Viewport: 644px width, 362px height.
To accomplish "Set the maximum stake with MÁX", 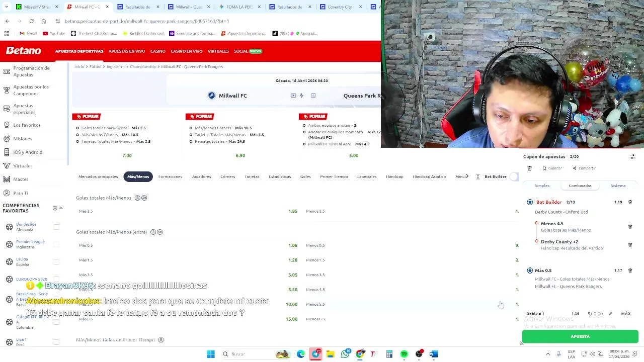I will 625,314.
